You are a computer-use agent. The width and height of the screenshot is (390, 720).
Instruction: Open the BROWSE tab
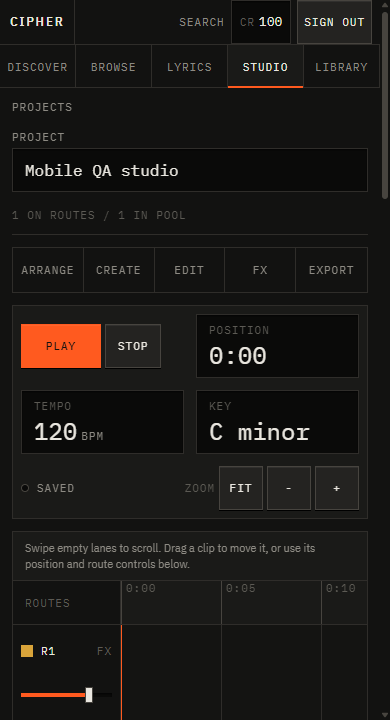(x=113, y=67)
